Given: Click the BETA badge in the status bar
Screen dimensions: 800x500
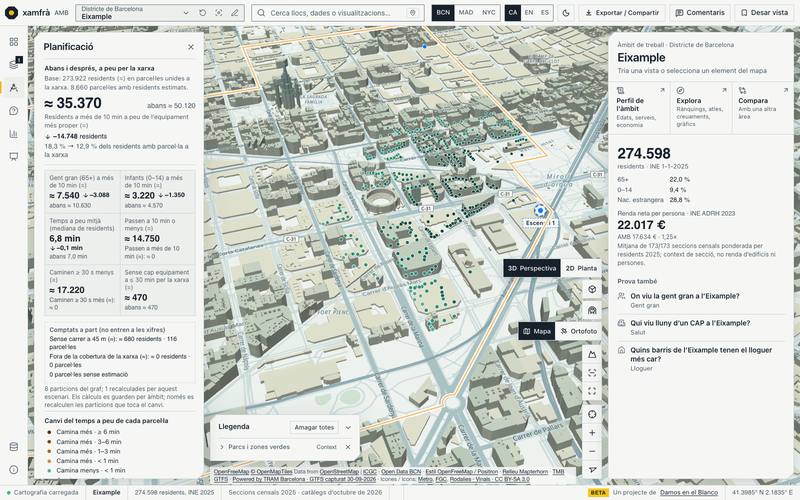Looking at the screenshot, I should pyautogui.click(x=598, y=492).
